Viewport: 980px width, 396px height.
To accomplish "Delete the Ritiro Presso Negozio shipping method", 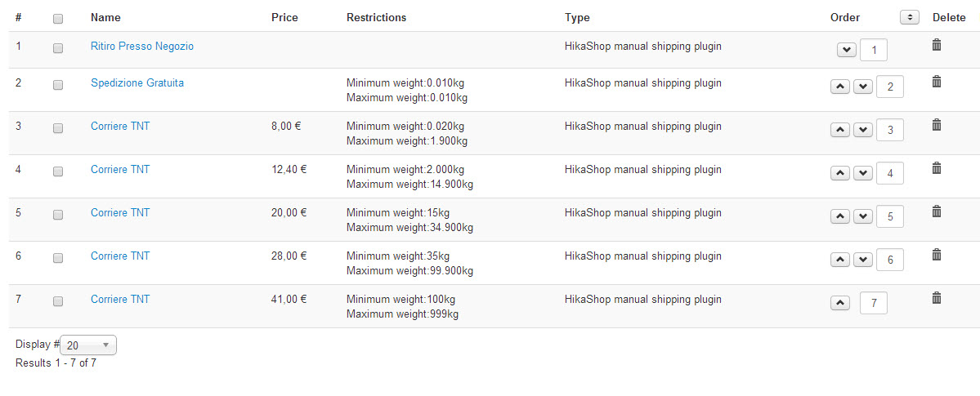I will (x=937, y=45).
